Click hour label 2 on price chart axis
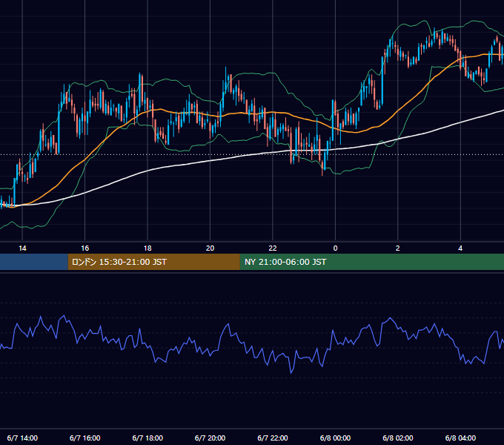Viewport: 504px width, 445px height. [397, 248]
